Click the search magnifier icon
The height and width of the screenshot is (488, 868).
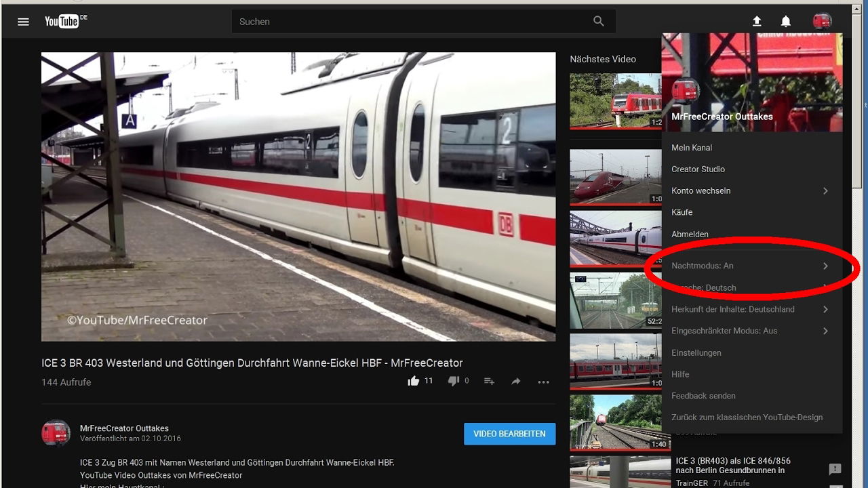[597, 21]
